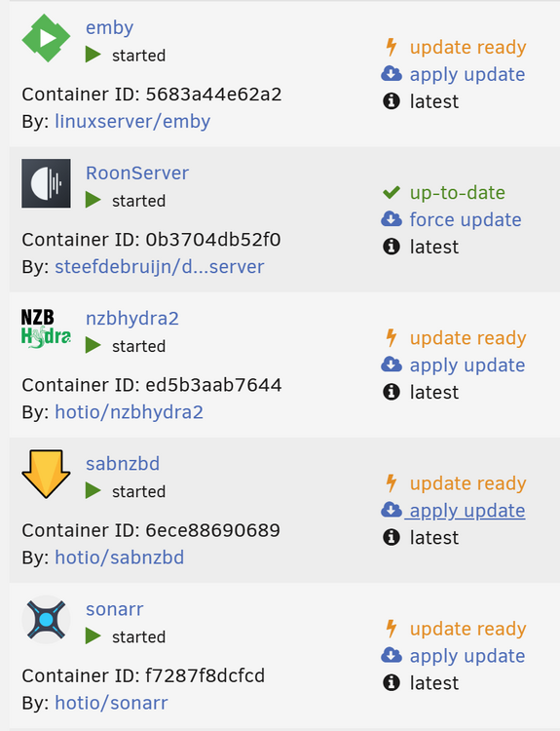Image resolution: width=560 pixels, height=731 pixels.
Task: Open the hotio/nzbhydra2 repository link
Action: coord(130,412)
